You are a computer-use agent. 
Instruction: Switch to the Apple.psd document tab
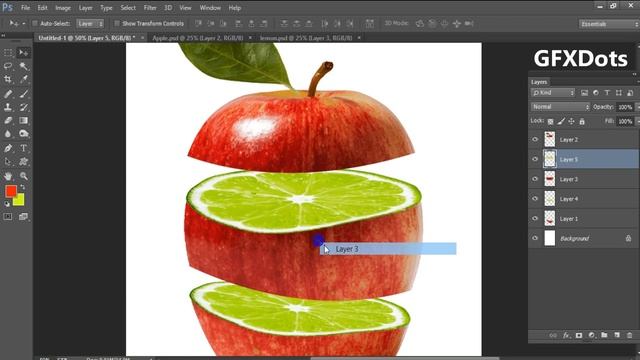198,38
